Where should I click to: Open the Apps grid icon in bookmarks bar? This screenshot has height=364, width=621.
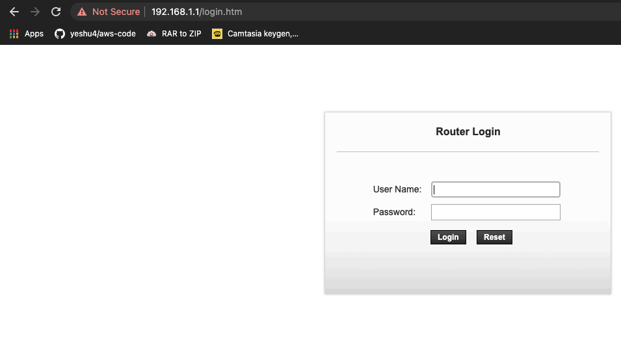coord(14,34)
